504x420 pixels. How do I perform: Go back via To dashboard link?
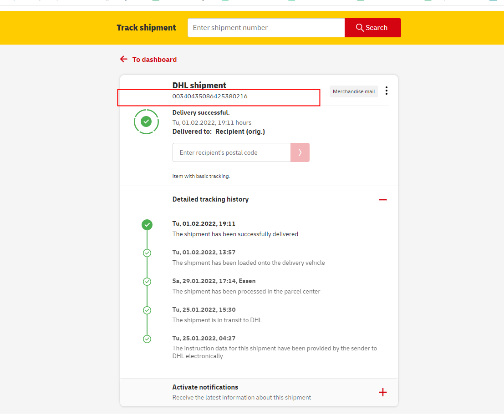click(154, 60)
